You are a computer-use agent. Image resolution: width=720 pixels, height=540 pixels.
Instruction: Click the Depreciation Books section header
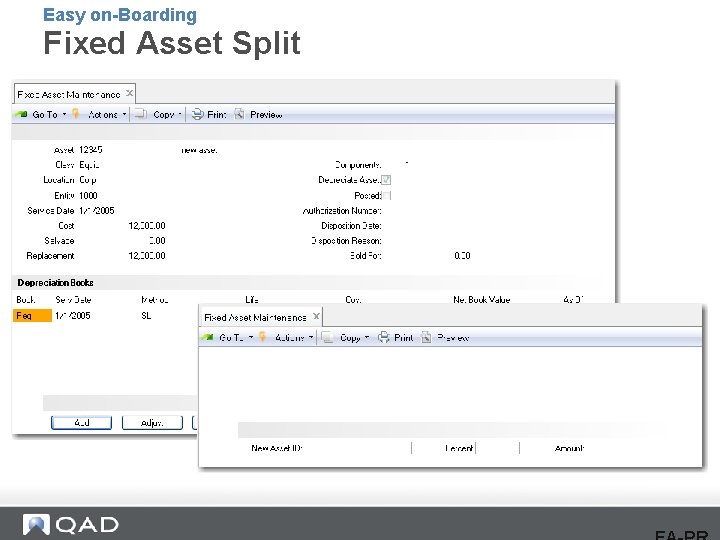point(56,283)
